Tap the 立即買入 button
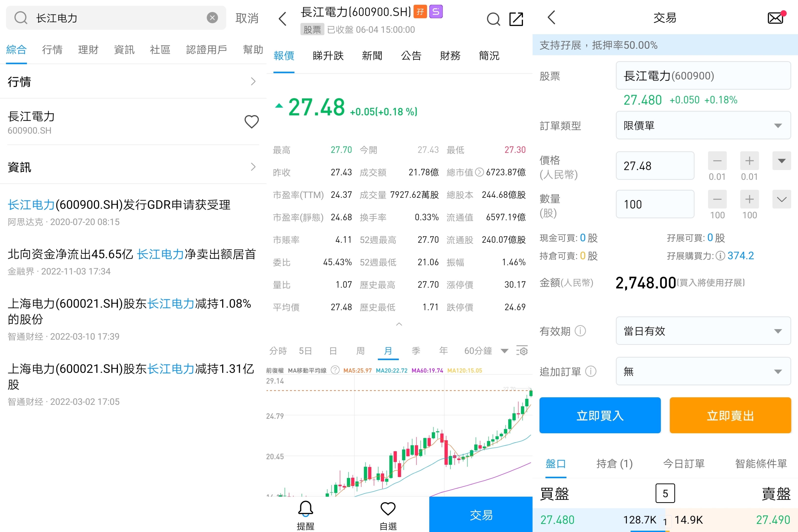This screenshot has height=532, width=798. click(x=600, y=415)
